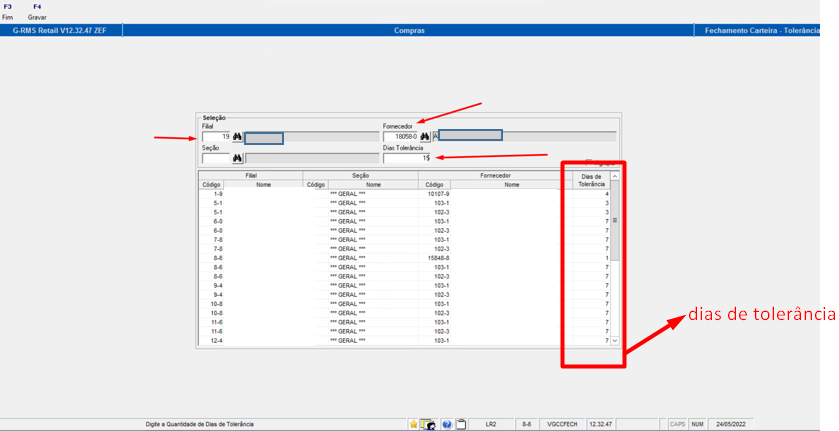Click the date 24/05/2022 in status bar
The height and width of the screenshot is (431, 839).
pyautogui.click(x=731, y=425)
